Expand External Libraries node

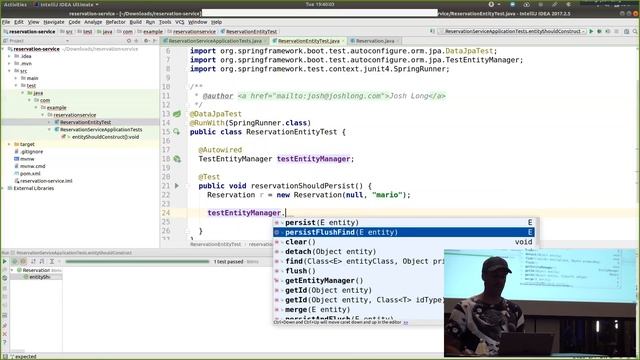[4, 189]
